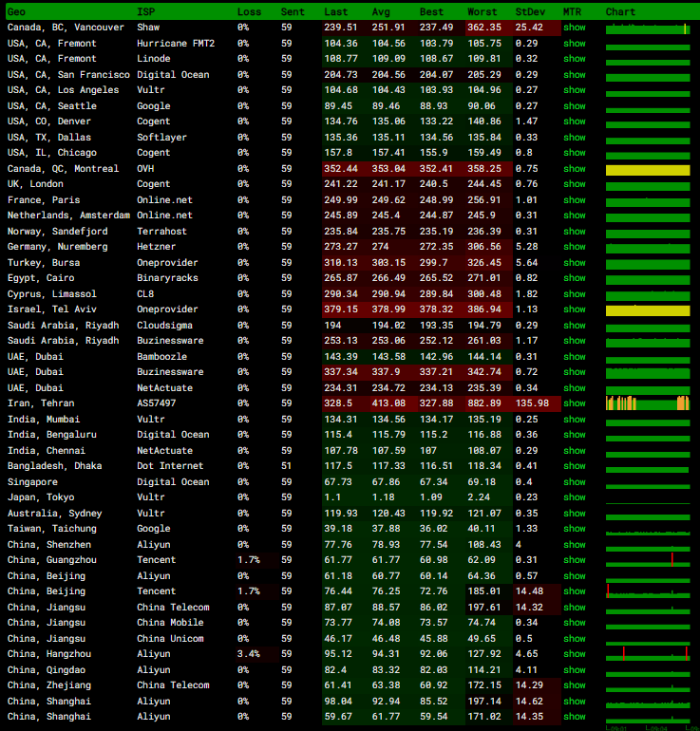Show MTR for China, Shenzhen Aliyun
The height and width of the screenshot is (731, 700).
[574, 545]
